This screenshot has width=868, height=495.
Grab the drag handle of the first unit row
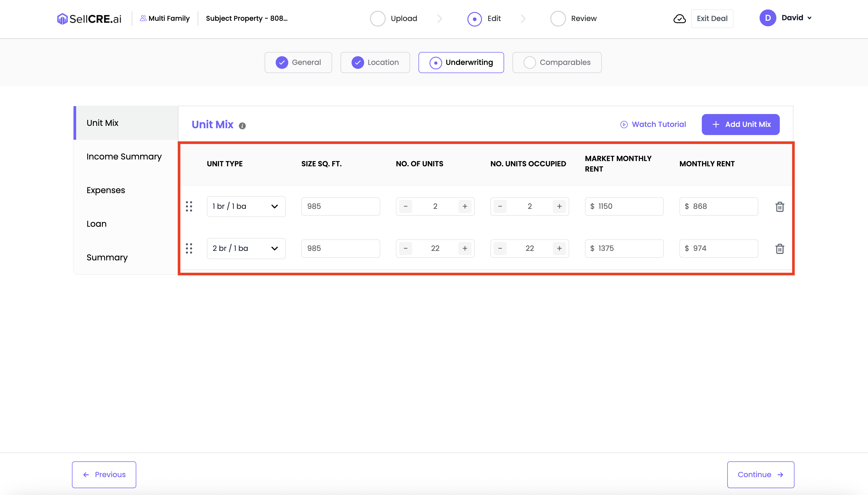pyautogui.click(x=189, y=206)
